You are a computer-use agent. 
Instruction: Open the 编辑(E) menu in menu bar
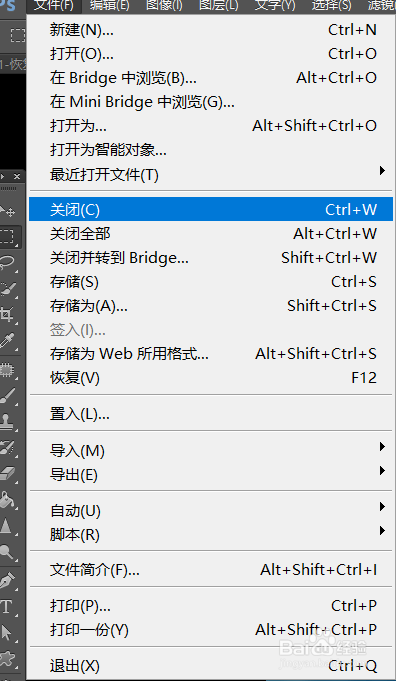(x=109, y=6)
